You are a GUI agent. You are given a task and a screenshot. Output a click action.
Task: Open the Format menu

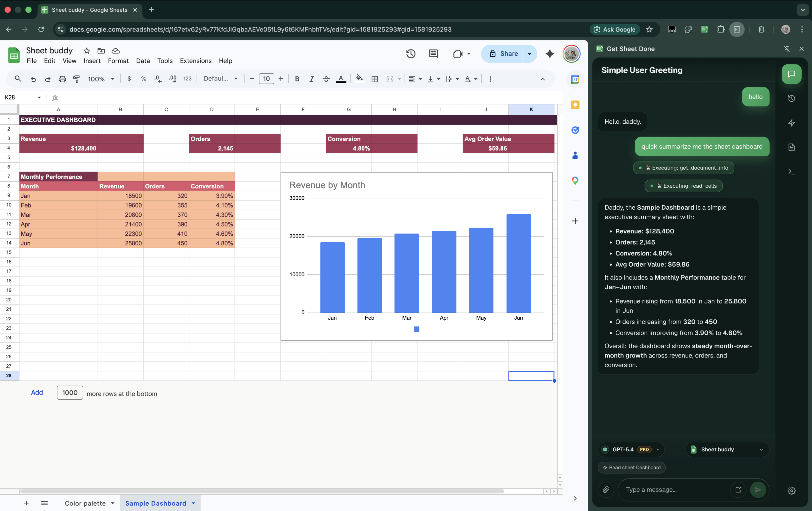118,61
